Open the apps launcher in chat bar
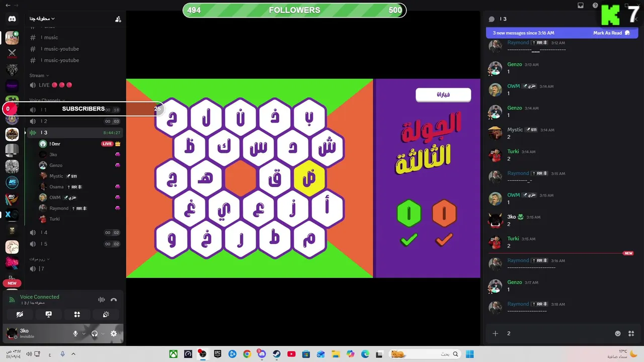 pos(631,333)
